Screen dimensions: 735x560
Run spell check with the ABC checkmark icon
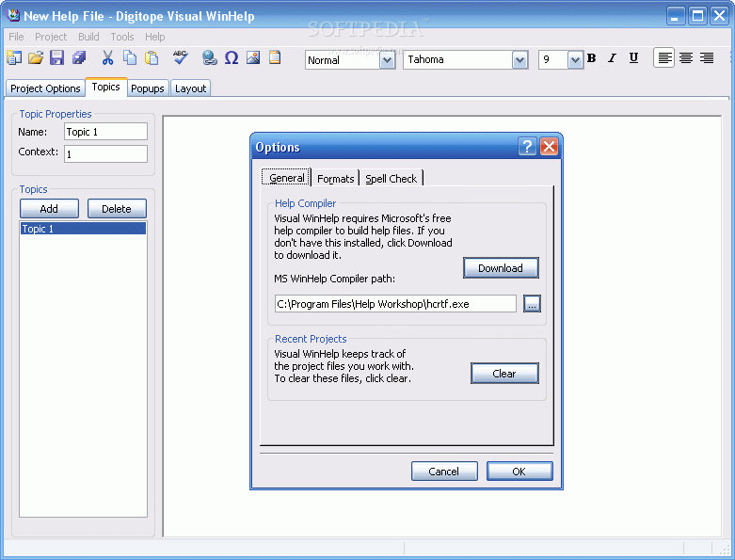pos(180,57)
